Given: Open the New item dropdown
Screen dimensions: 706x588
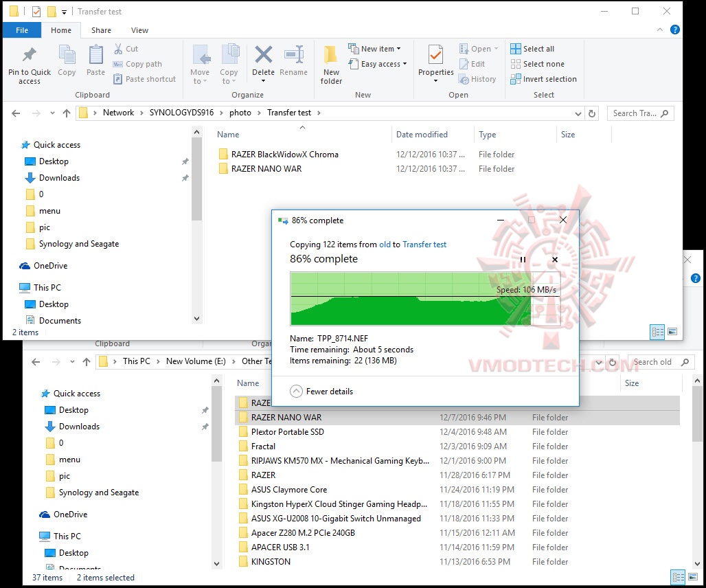Looking at the screenshot, I should tap(374, 49).
